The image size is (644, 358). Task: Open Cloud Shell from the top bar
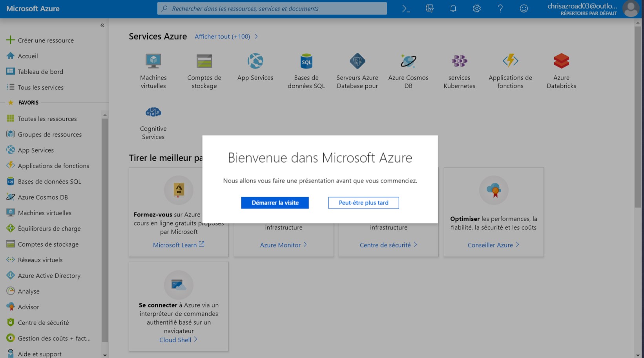406,9
